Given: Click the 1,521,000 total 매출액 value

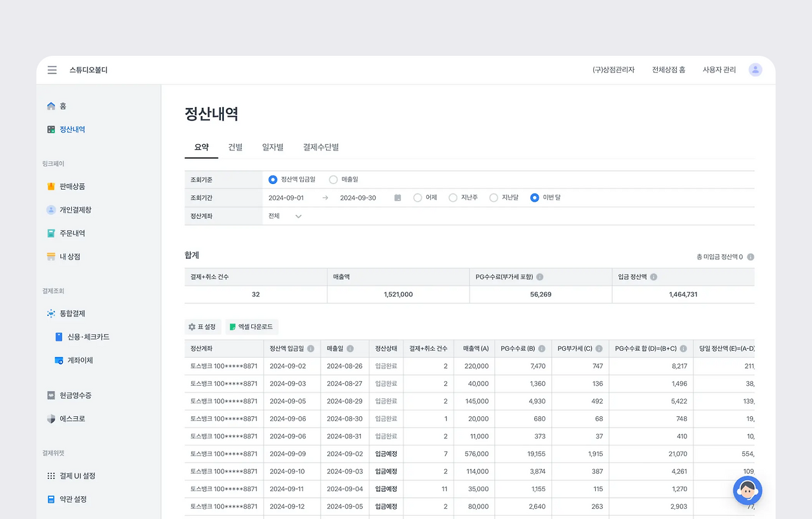Looking at the screenshot, I should tap(398, 294).
